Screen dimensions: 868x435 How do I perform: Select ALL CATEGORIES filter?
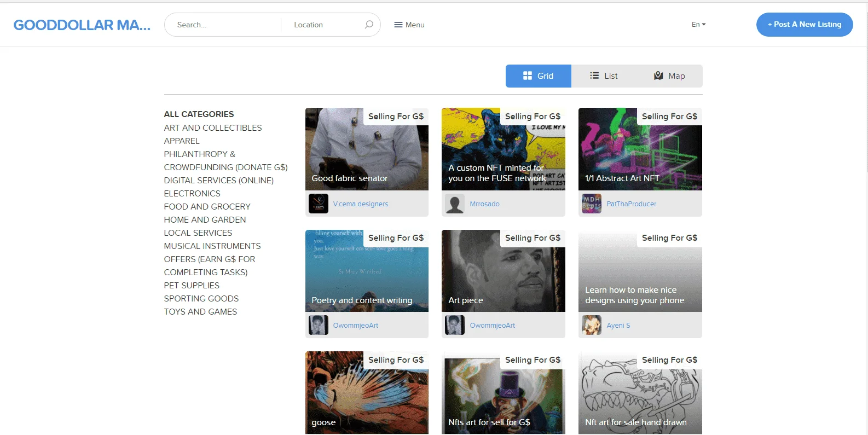point(199,114)
